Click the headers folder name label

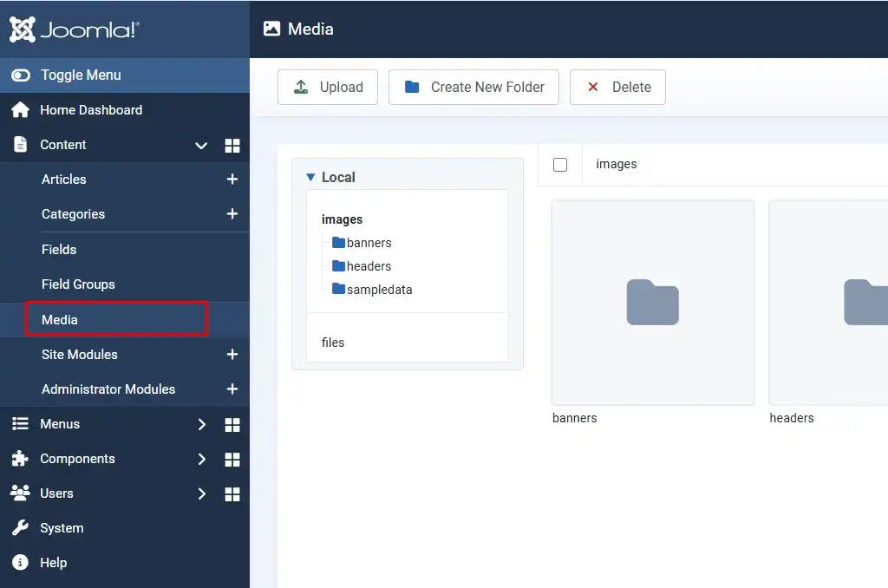pos(791,418)
